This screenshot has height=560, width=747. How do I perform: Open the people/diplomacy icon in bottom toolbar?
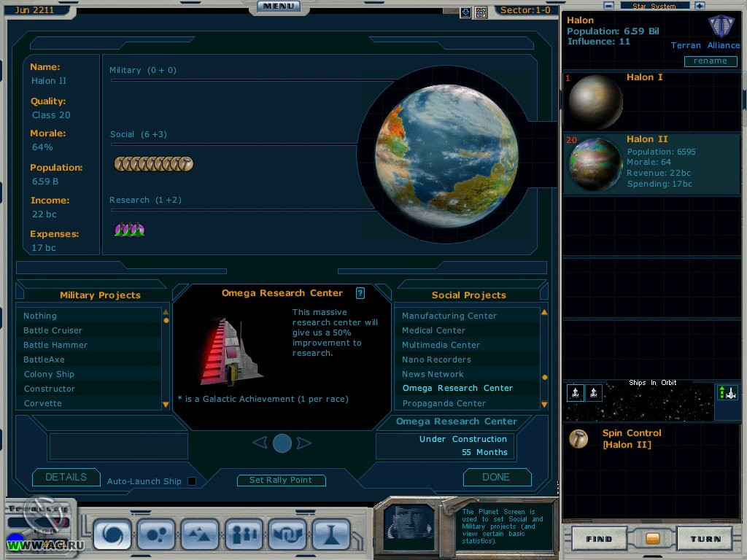[x=244, y=534]
